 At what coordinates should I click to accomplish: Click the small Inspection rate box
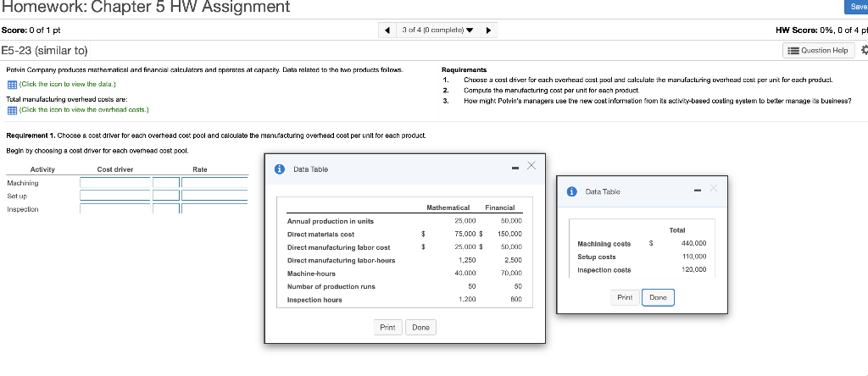click(166, 208)
